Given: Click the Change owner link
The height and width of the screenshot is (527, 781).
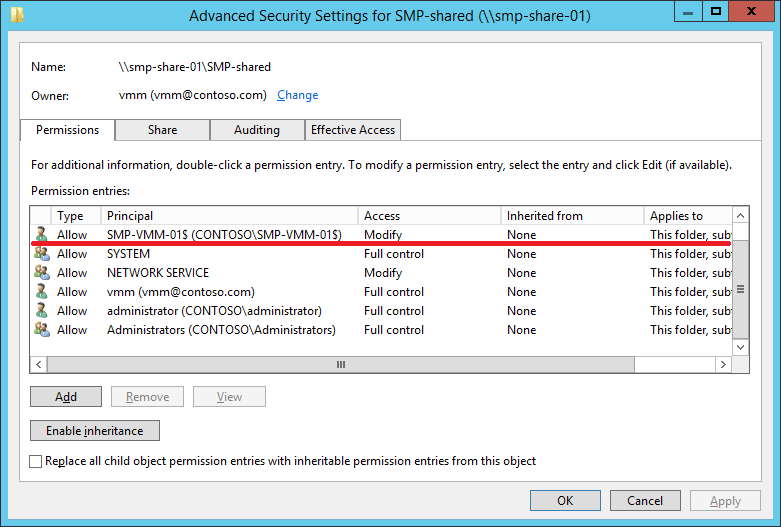Looking at the screenshot, I should [x=297, y=95].
